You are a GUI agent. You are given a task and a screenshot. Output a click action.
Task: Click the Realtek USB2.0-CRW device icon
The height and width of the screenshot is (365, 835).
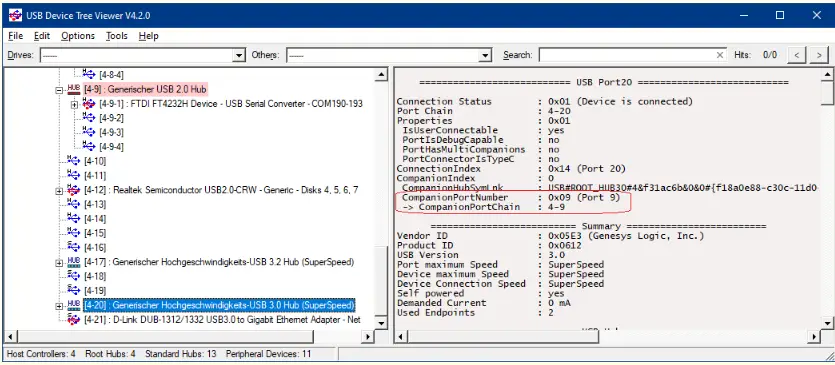pyautogui.click(x=74, y=190)
